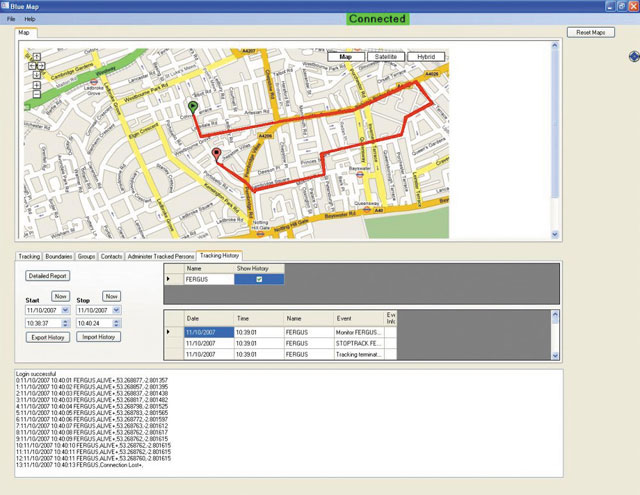The width and height of the screenshot is (640, 495).
Task: Click the event table scroll-down arrow
Action: click(x=555, y=356)
